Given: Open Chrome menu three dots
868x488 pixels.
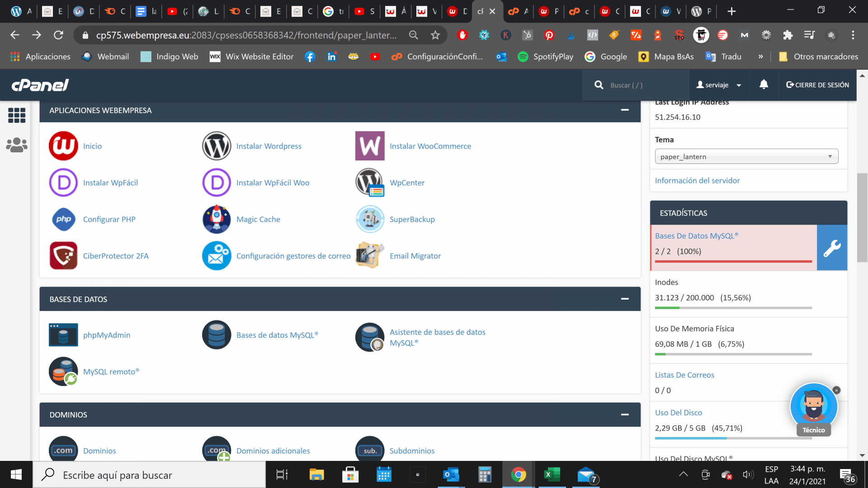Looking at the screenshot, I should tap(853, 35).
